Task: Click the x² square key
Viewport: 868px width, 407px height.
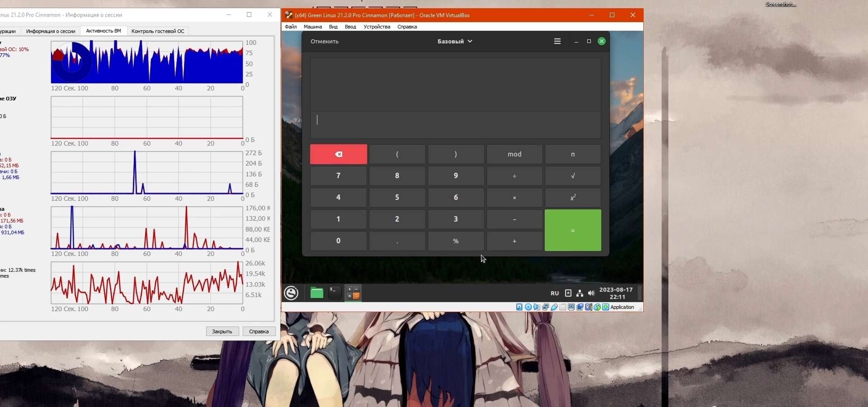Action: [573, 198]
